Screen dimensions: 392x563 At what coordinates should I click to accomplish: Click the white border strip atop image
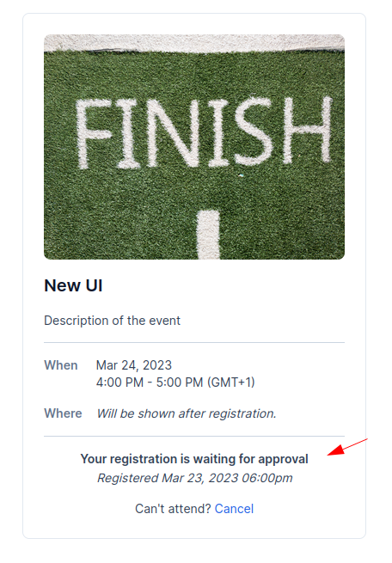click(194, 42)
